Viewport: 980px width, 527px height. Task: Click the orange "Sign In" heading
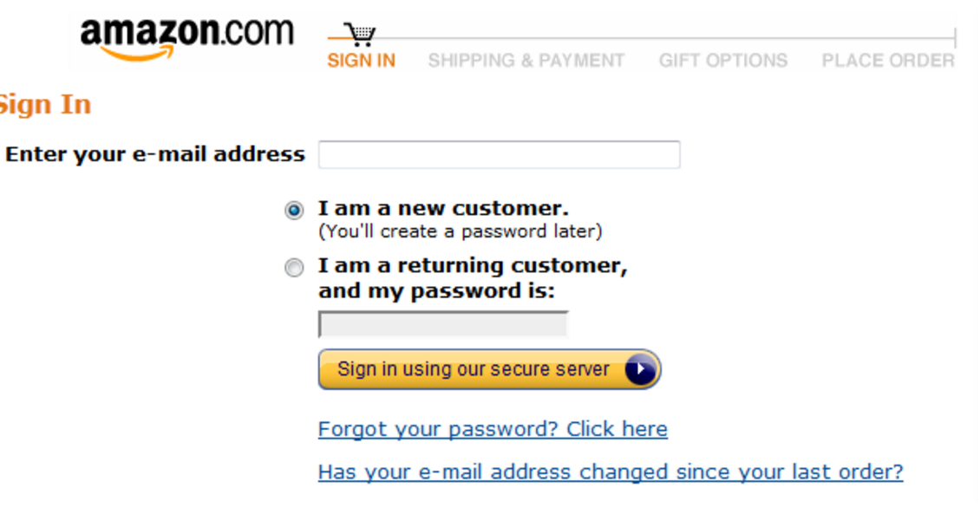pyautogui.click(x=45, y=105)
